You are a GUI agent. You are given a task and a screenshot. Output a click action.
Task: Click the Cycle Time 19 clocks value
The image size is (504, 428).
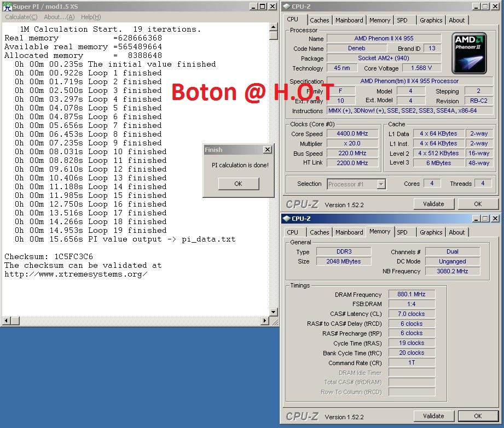412,343
